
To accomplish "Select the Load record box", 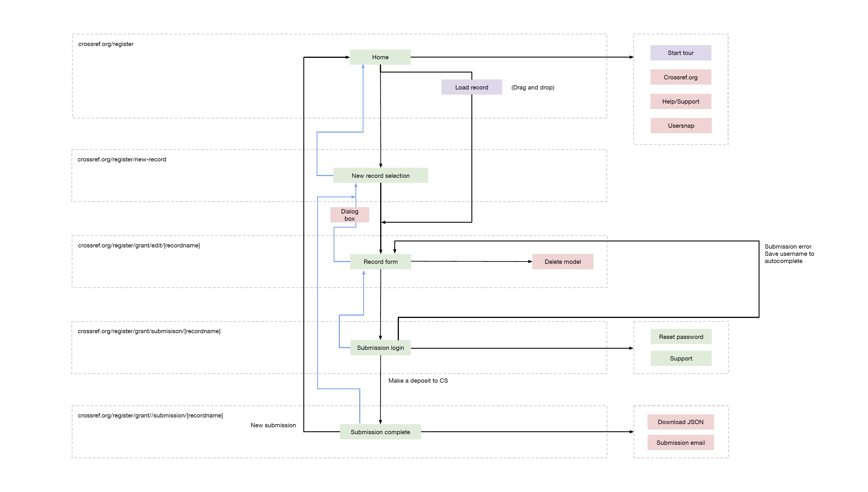I will [471, 87].
